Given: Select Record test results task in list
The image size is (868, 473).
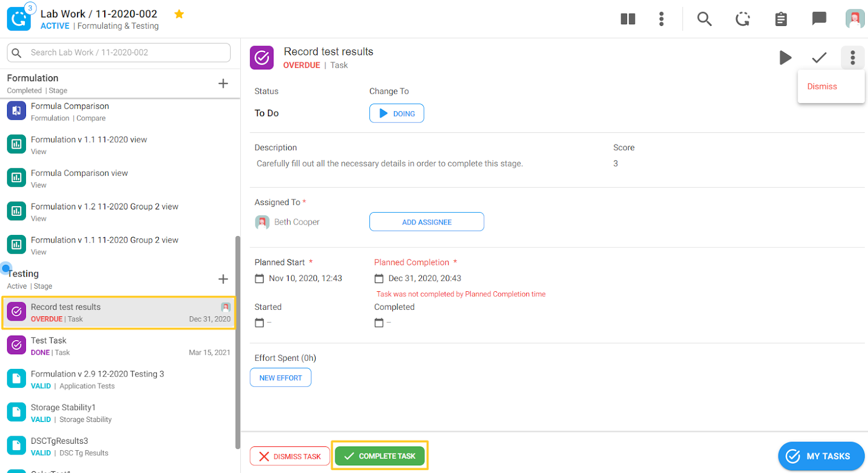Looking at the screenshot, I should pyautogui.click(x=119, y=312).
